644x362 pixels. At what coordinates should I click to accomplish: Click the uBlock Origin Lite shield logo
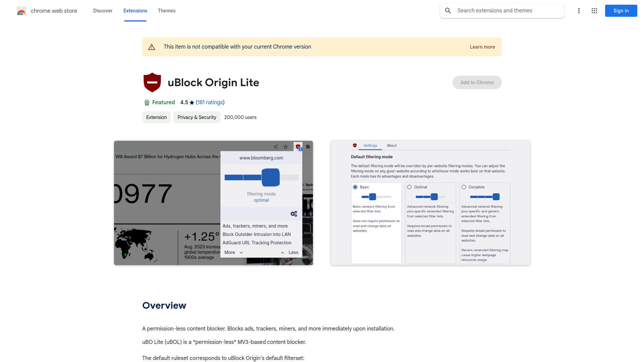coord(152,82)
